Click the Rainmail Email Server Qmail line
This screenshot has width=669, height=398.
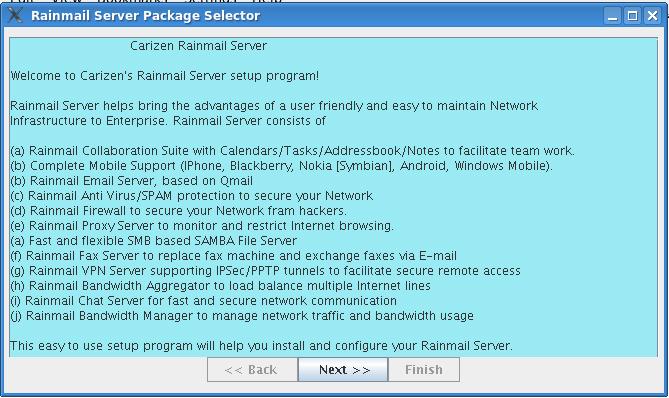[131, 181]
